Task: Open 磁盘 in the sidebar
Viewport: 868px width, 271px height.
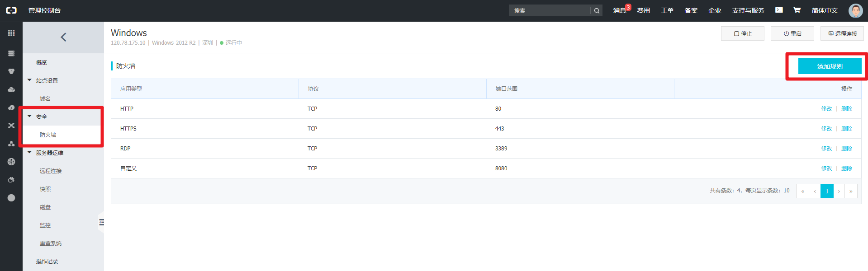Action: pos(45,207)
